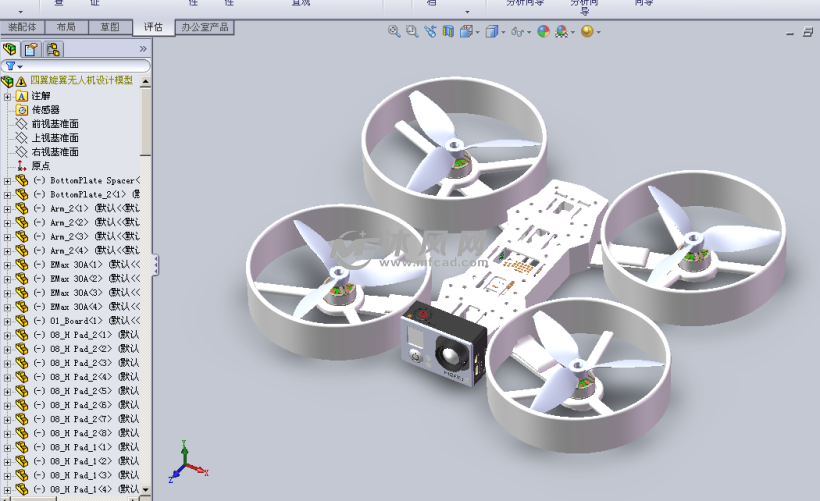Screen dimensions: 820x501
Task: Open Edit Appearance color ball icon
Action: pos(543,31)
